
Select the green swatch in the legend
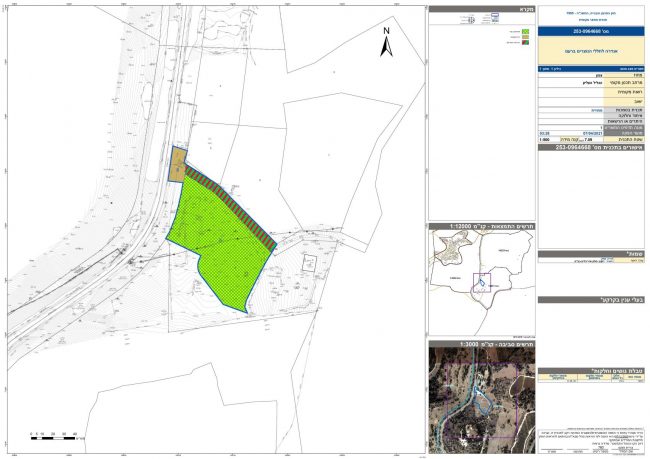coord(526,31)
